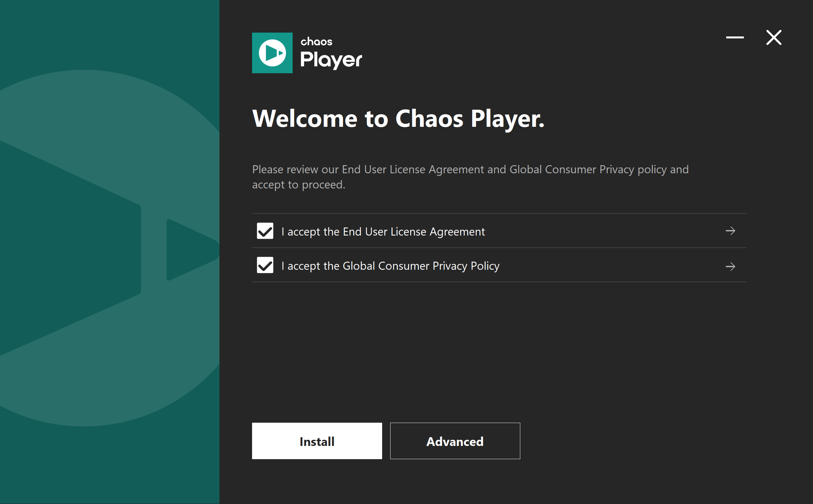
Task: Uncheck Global Consumer Privacy Policy checkbox
Action: (x=265, y=265)
